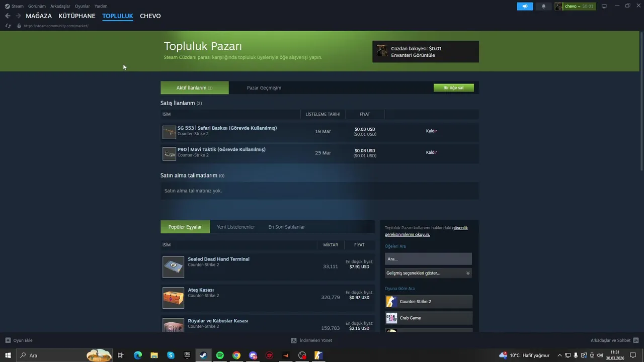Go to MAĞAZA section

tap(39, 16)
